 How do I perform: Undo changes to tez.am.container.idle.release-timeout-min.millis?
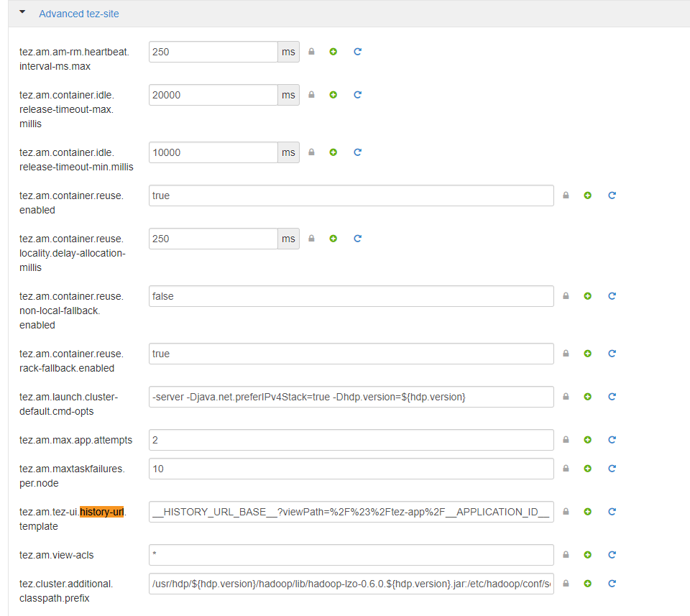pyautogui.click(x=357, y=152)
